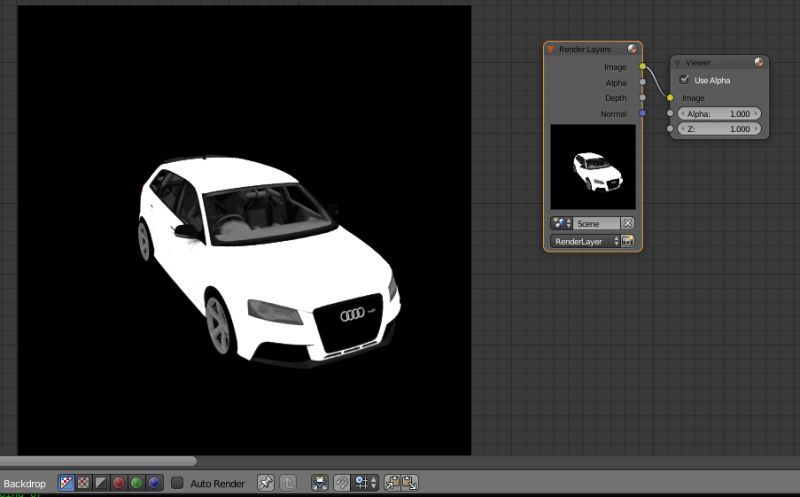This screenshot has height=497, width=800.
Task: Click the copy nodes to clipboard icon
Action: pos(392,483)
